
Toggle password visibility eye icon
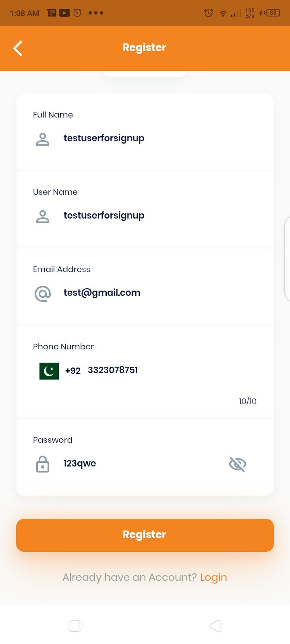pos(238,464)
